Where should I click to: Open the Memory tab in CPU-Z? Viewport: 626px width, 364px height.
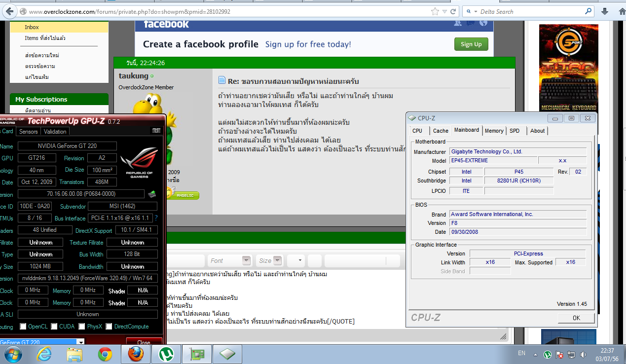[494, 131]
